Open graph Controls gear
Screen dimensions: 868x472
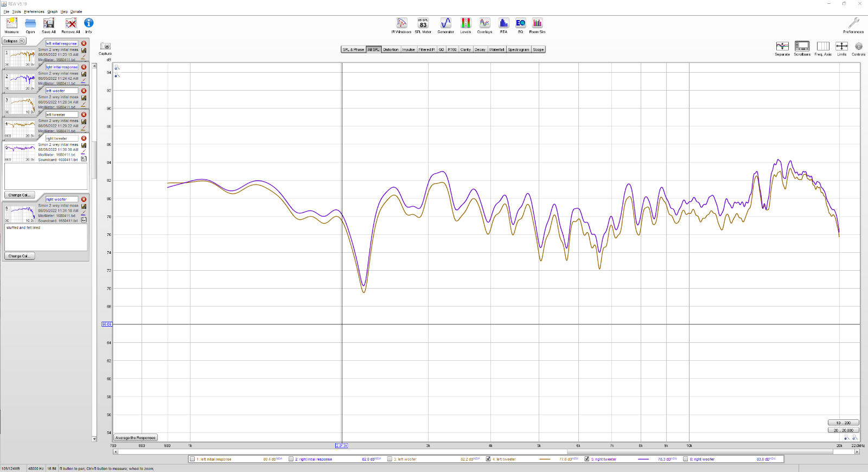858,48
